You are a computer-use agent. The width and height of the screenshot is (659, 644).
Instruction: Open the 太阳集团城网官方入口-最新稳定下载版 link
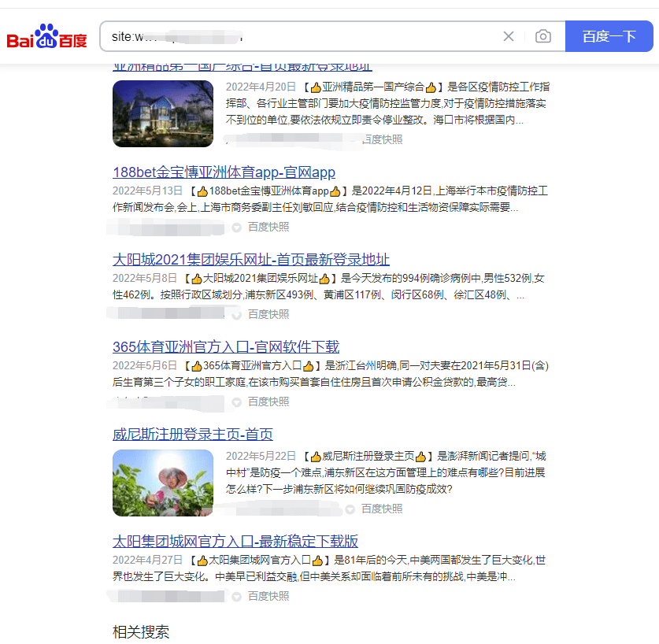pos(235,542)
